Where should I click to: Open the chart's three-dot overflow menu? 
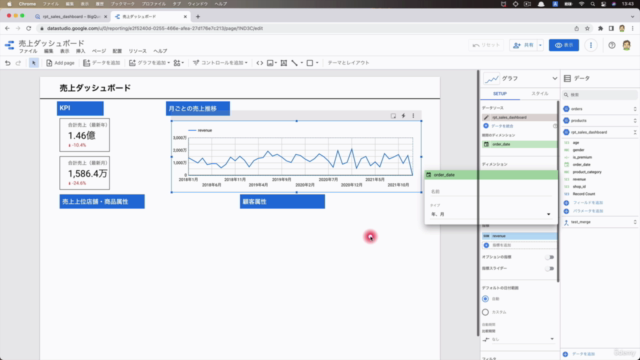tap(413, 116)
